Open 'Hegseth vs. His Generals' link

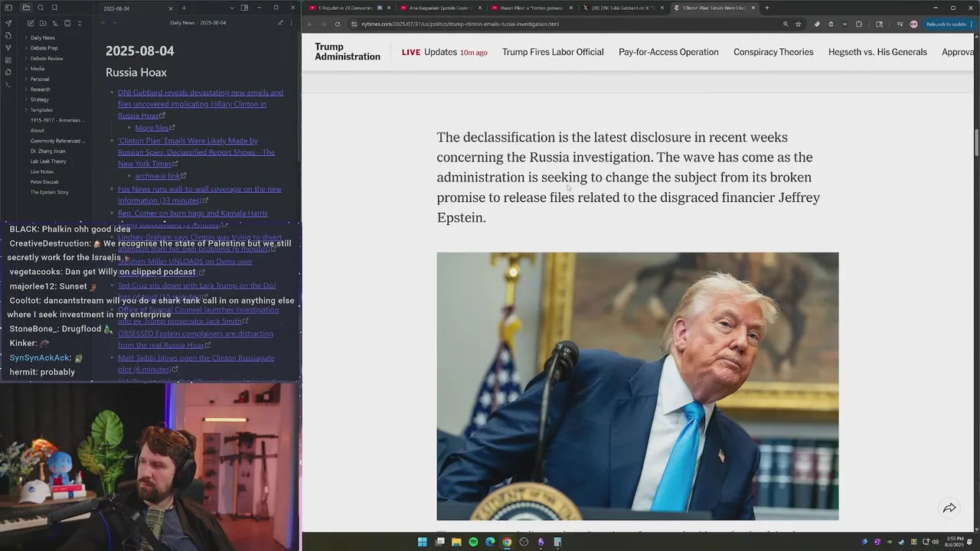(x=877, y=52)
